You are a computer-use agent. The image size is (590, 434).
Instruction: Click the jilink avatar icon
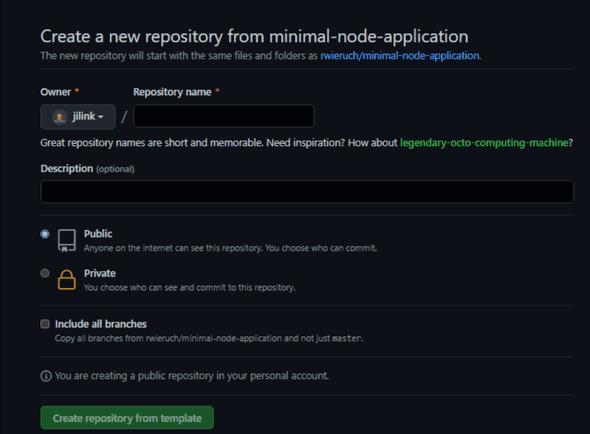pos(59,117)
